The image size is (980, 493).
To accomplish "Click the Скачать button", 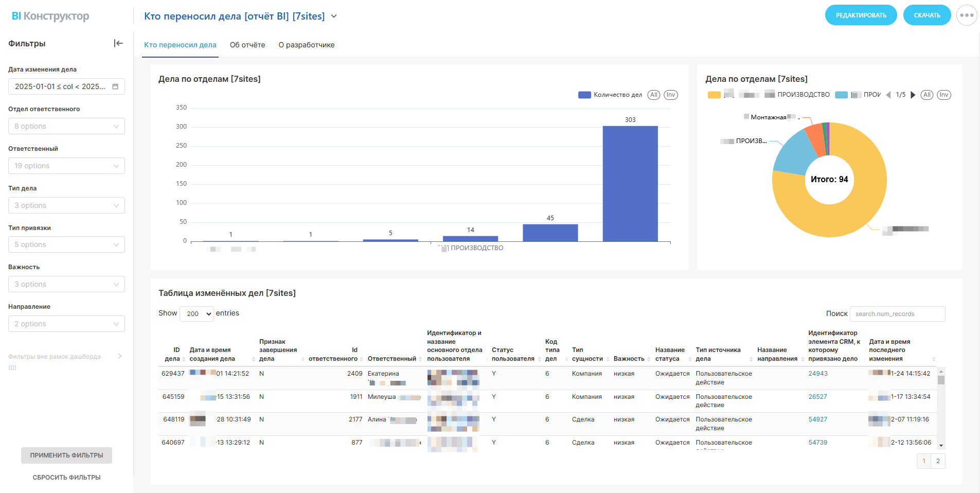I will click(927, 15).
